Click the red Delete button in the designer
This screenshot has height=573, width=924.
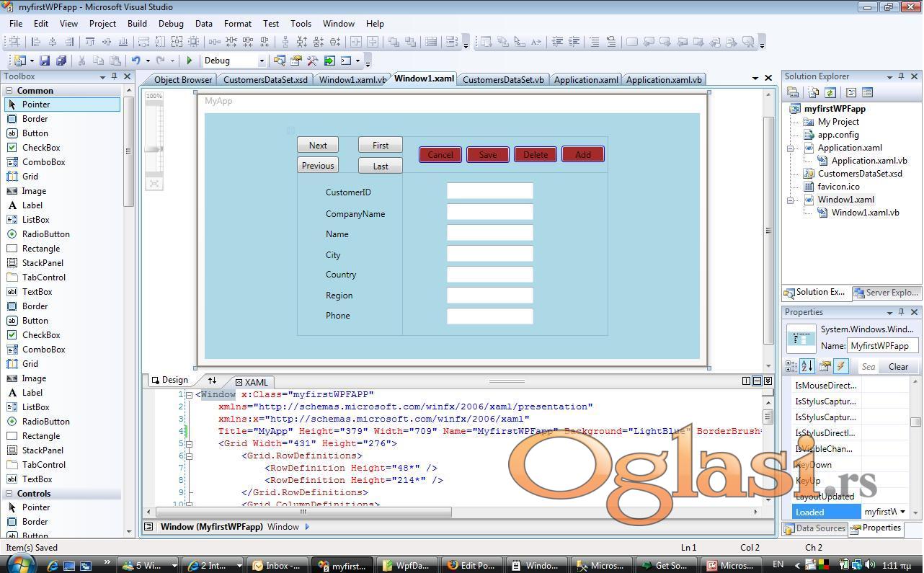click(536, 154)
